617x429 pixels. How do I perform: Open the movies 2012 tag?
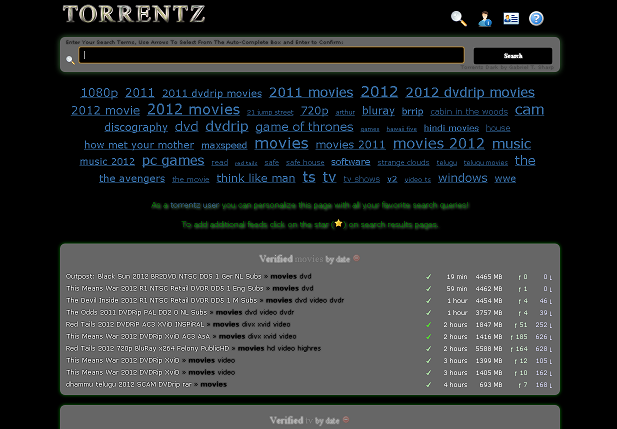coord(439,144)
